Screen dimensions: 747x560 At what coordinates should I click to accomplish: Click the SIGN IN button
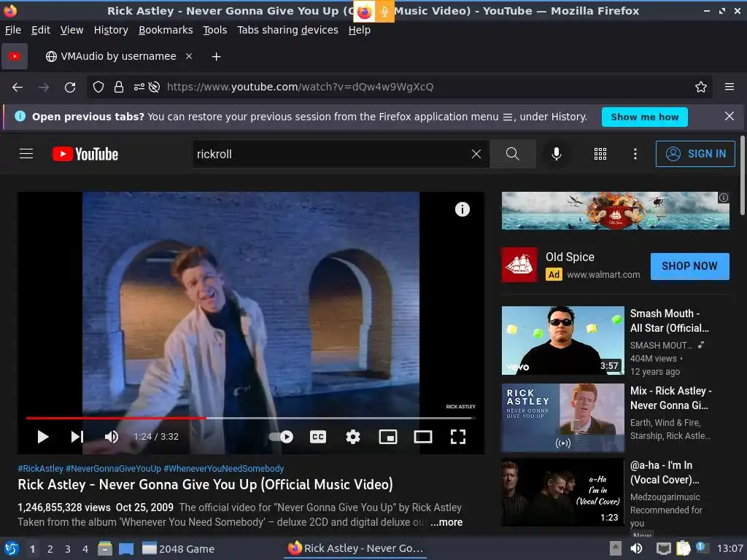point(695,154)
